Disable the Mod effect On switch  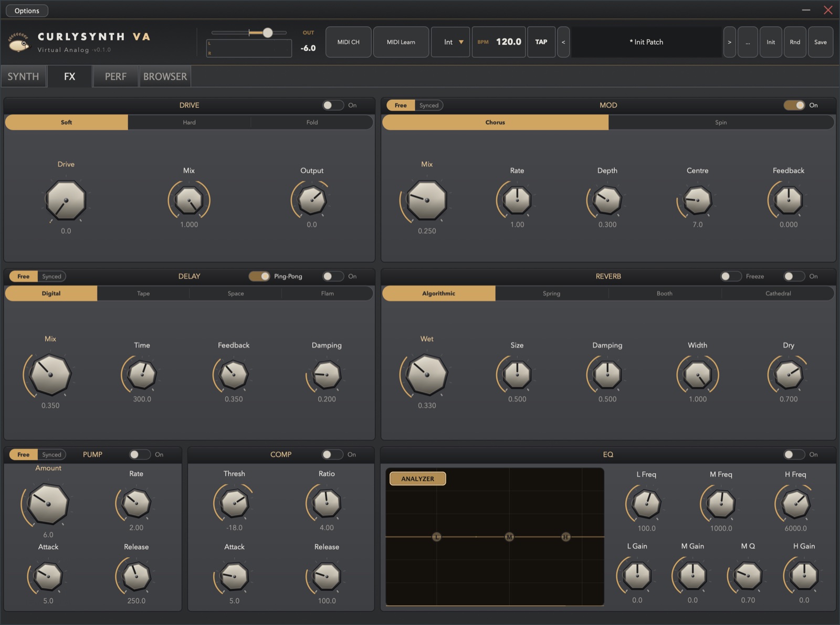point(794,105)
